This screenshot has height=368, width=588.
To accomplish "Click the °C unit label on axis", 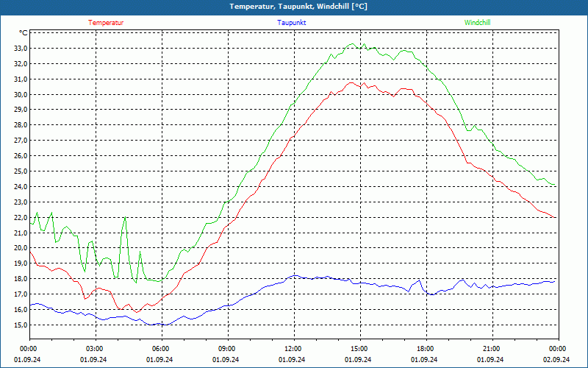I will coord(23,33).
